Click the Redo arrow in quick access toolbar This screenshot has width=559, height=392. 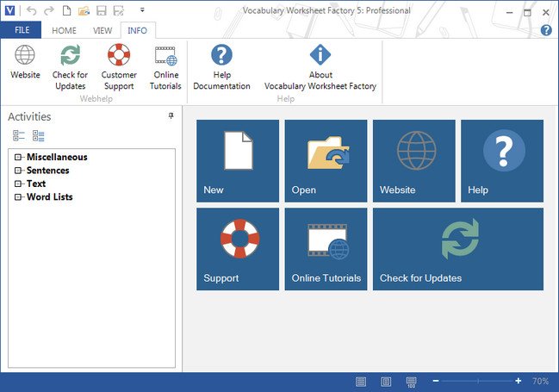click(49, 10)
